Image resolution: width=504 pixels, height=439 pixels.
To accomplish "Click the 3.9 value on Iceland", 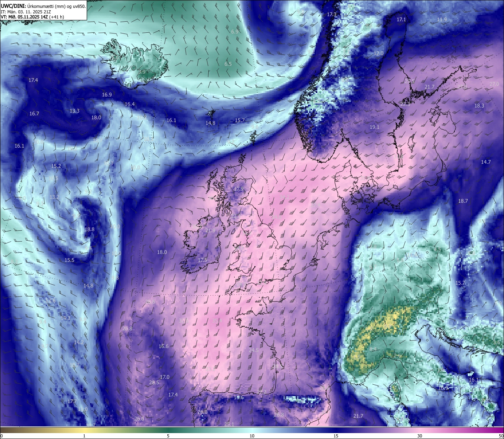I will point(142,72).
